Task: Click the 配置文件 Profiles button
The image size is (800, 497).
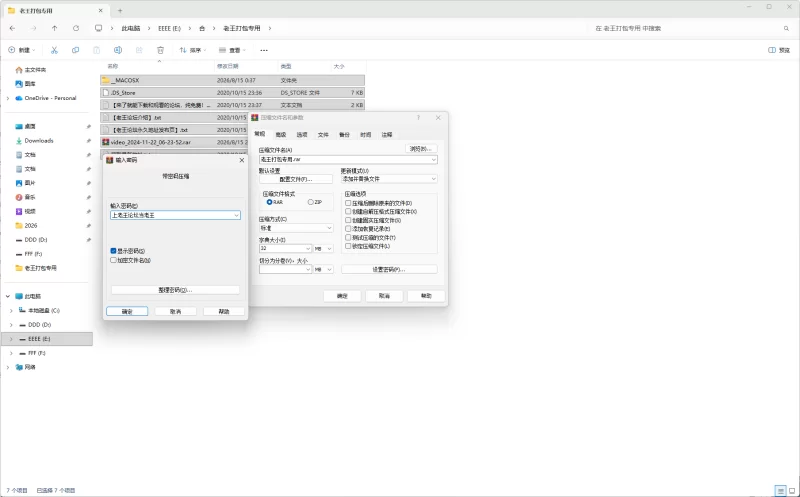Action: point(296,180)
